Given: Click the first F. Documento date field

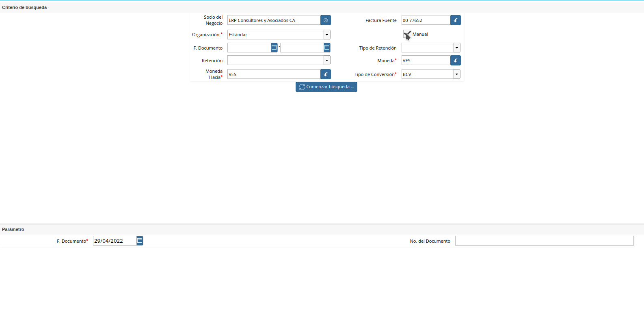Looking at the screenshot, I should click(249, 48).
